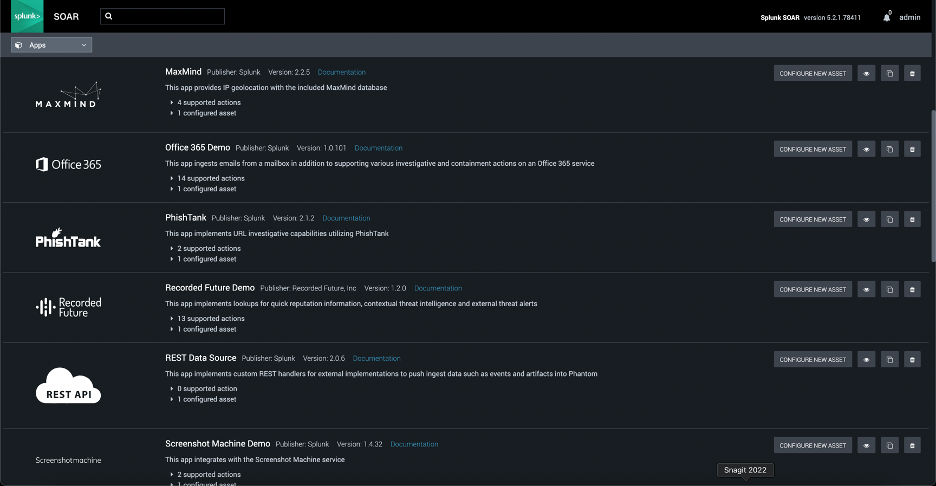This screenshot has width=936, height=486.
Task: Expand Screenshot Machine's 2 supported actions
Action: [205, 475]
